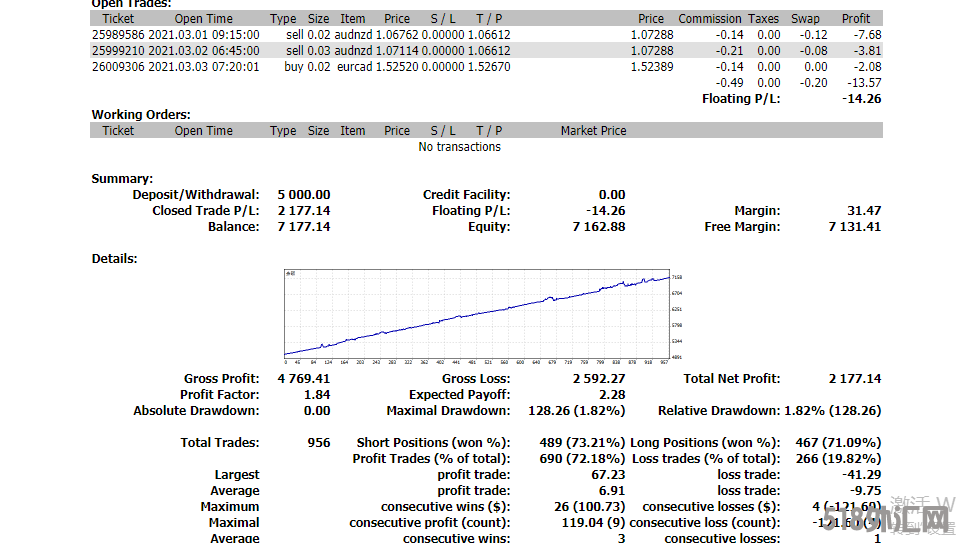Image resolution: width=956 pixels, height=543 pixels.
Task: Select ticket number 25999210
Action: pyautogui.click(x=118, y=51)
